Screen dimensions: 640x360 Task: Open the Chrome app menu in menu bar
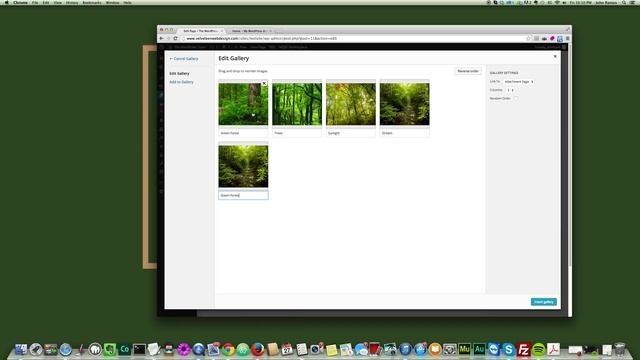[20, 2]
